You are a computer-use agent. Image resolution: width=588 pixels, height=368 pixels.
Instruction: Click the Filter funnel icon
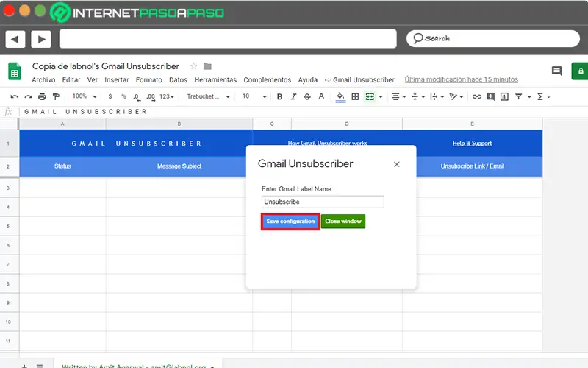[519, 97]
